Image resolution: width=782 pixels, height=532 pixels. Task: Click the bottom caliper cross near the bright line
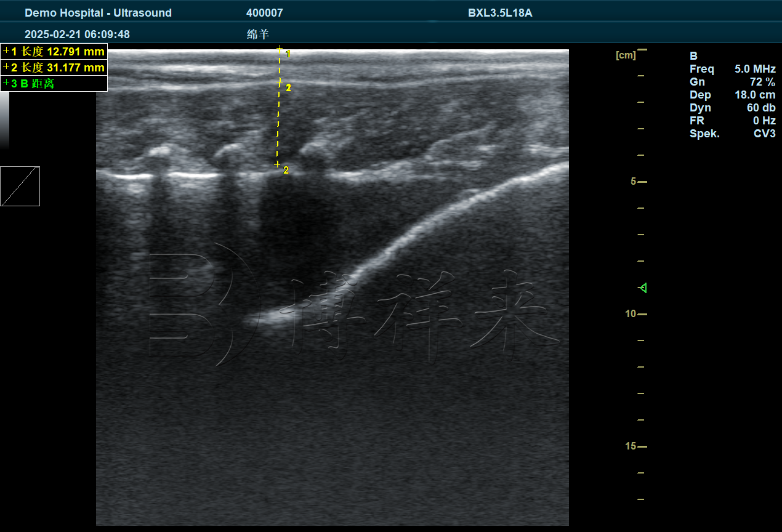(x=277, y=164)
